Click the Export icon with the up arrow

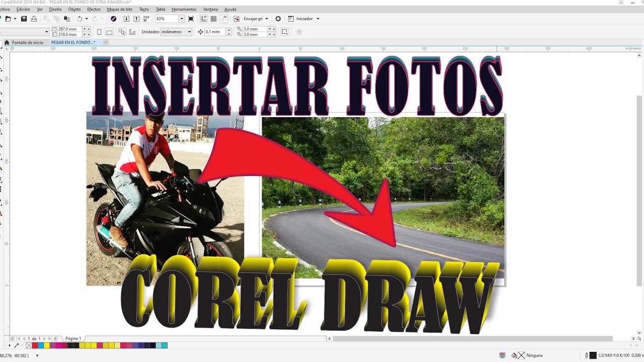136,19
